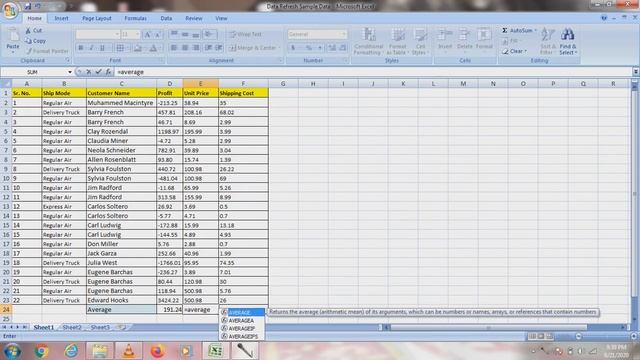Click the Cell Styles icon
The height and width of the screenshot is (360, 640).
tap(419, 41)
